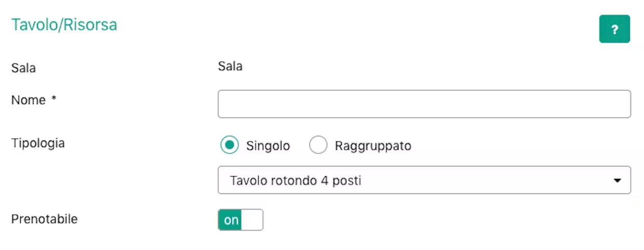Click the "Sala" field label on the left
The image size is (644, 250).
click(x=23, y=68)
